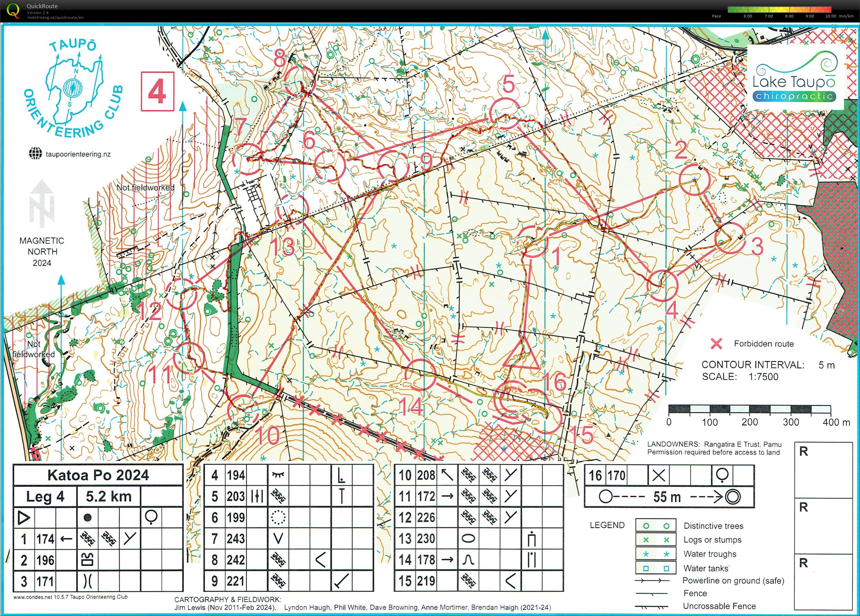Click the CONTOUR INTERVAL: 5 m text
This screenshot has width=860, height=616.
[768, 365]
